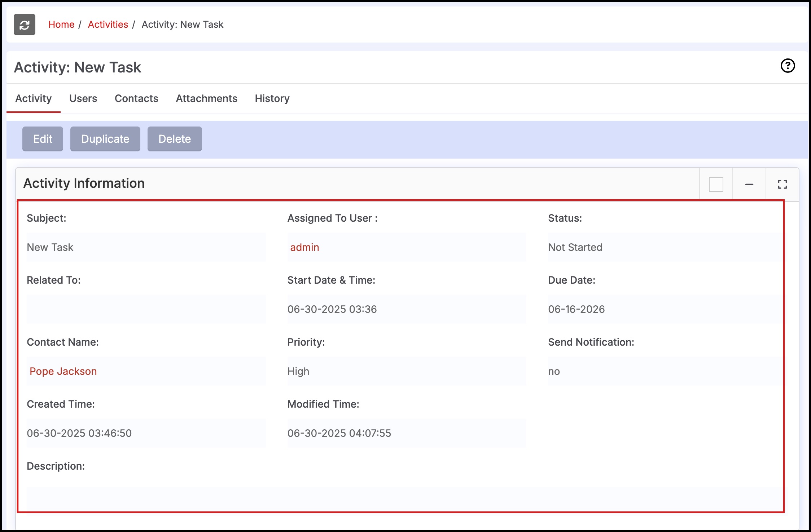Click the Delete button
This screenshot has width=811, height=532.
pos(175,139)
